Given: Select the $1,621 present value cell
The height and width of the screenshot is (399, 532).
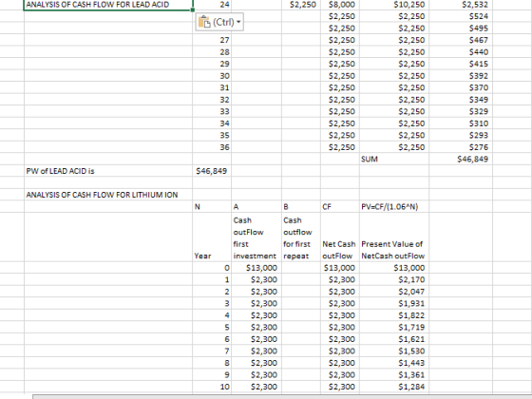Looking at the screenshot, I should click(394, 339).
